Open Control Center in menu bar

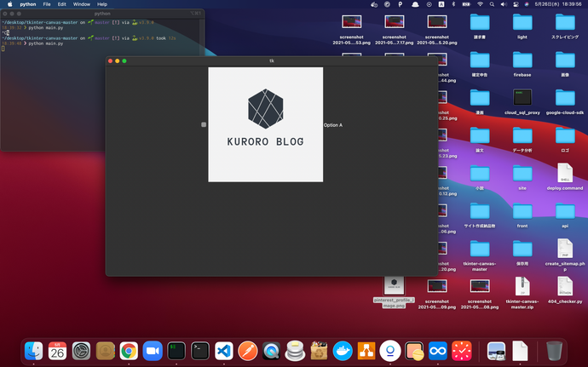pyautogui.click(x=516, y=4)
